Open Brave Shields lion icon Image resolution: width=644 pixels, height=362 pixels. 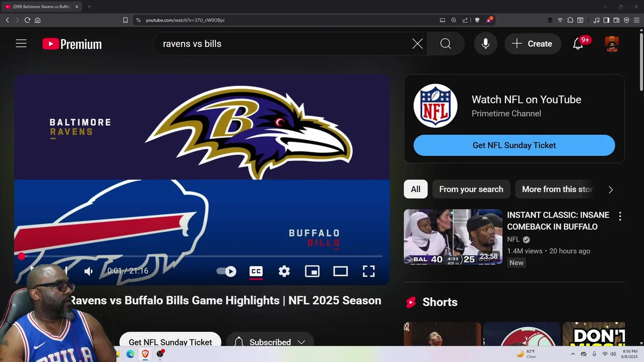[x=477, y=20]
